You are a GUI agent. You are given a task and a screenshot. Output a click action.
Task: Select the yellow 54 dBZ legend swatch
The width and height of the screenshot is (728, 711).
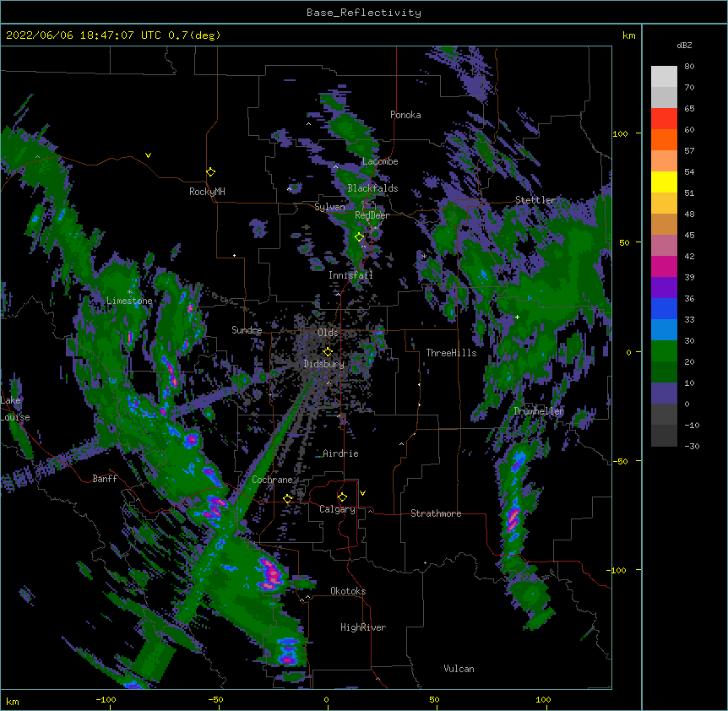point(664,182)
